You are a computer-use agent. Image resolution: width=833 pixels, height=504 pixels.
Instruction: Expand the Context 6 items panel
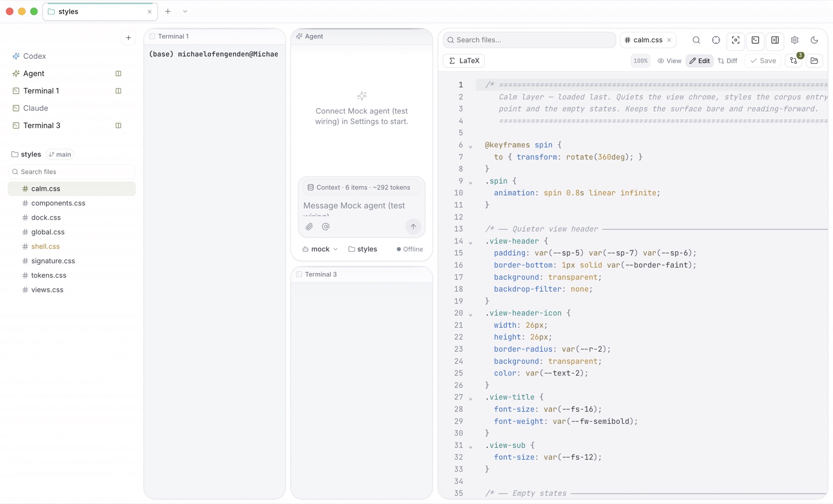(x=361, y=187)
